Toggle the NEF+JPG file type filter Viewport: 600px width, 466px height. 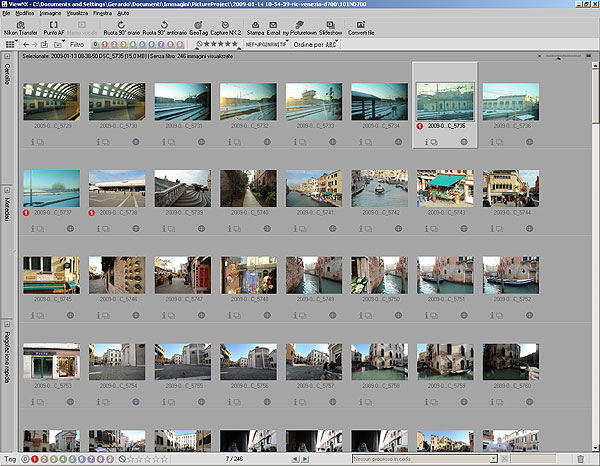(x=266, y=44)
